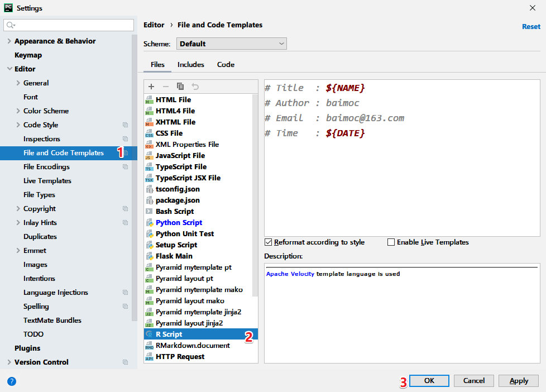The image size is (546, 392).
Task: Click project-level icon next to Code Style
Action: click(126, 125)
